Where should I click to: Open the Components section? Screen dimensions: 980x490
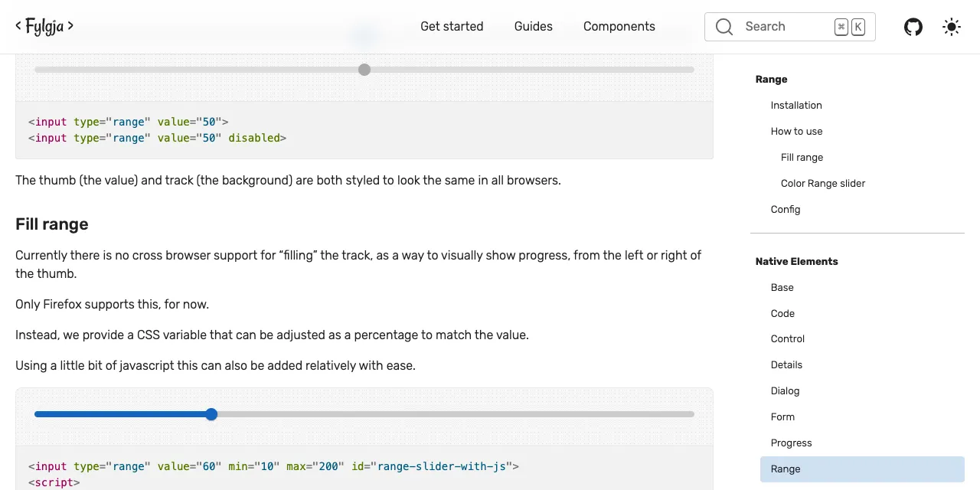pos(619,26)
